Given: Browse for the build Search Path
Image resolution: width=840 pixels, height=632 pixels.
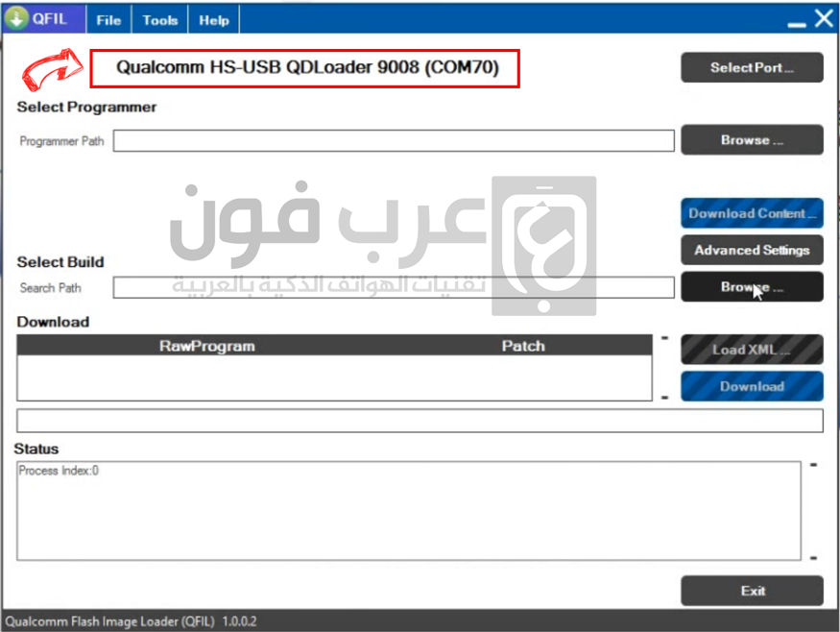Looking at the screenshot, I should pos(752,286).
